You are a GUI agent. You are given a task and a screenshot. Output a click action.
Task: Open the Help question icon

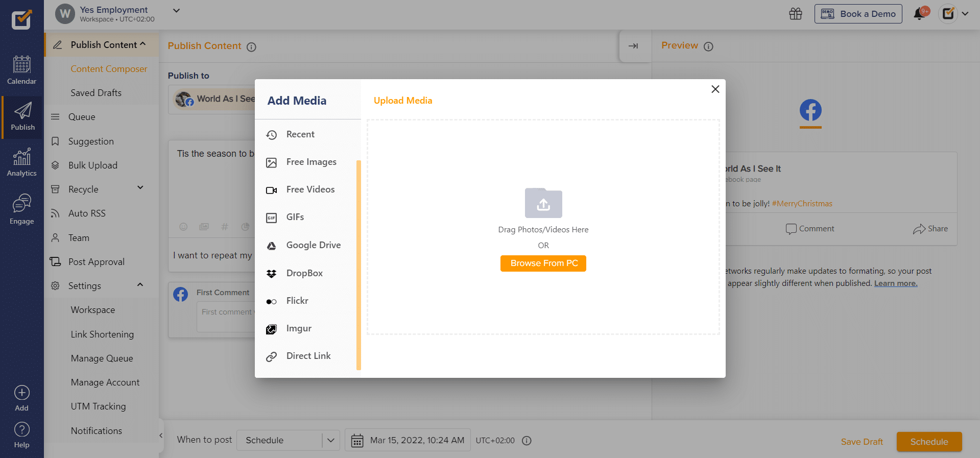pyautogui.click(x=21, y=429)
